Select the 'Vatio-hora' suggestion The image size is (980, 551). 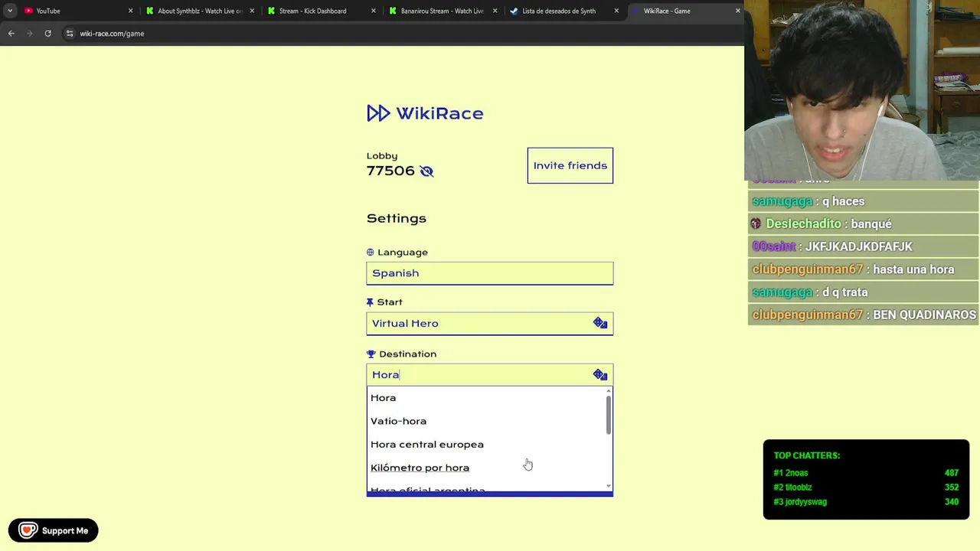coord(486,421)
